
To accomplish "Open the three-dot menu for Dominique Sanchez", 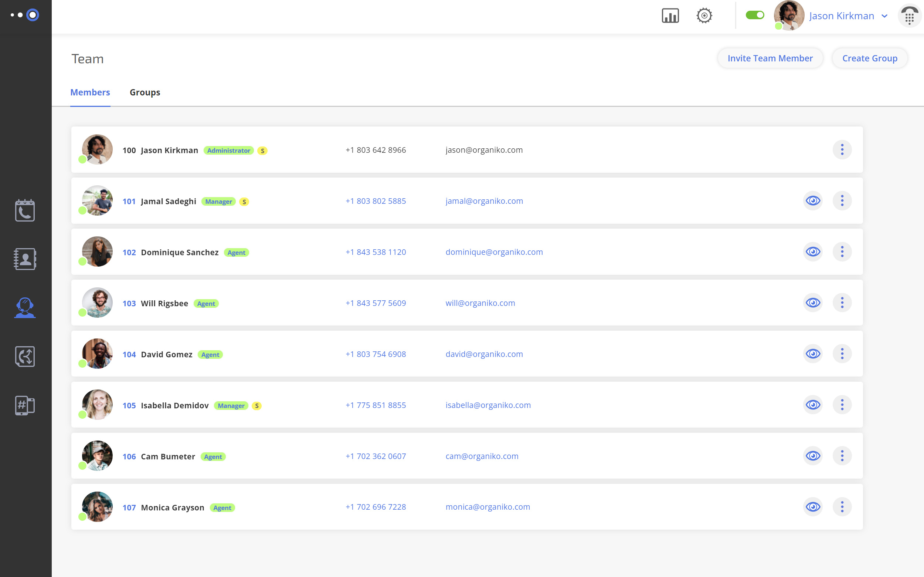I will [x=842, y=252].
